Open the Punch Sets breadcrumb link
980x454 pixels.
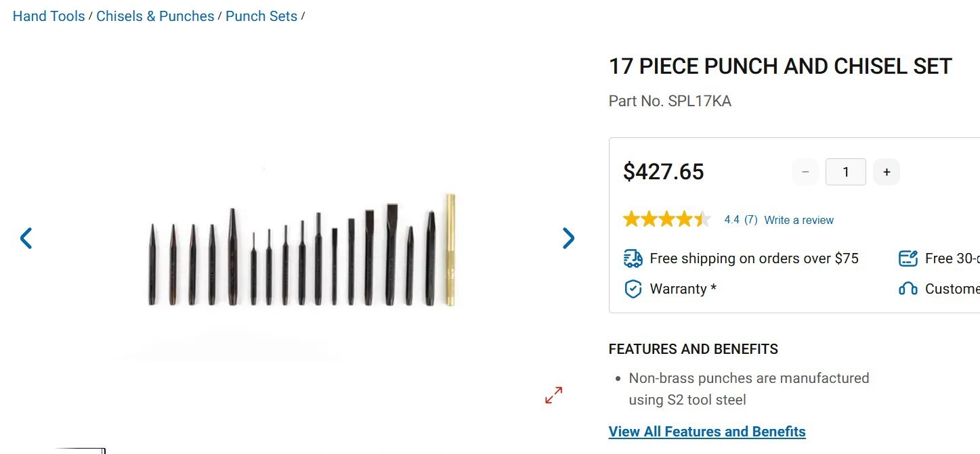click(x=261, y=16)
